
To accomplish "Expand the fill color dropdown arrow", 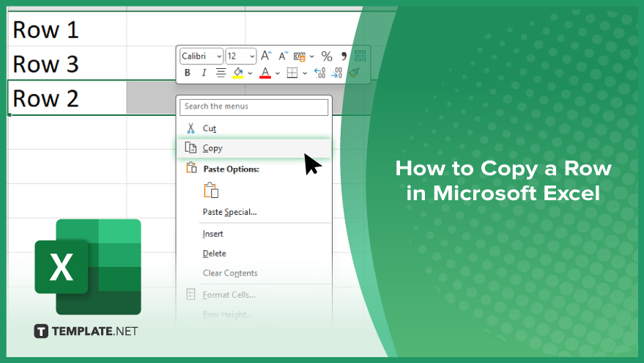I will coord(250,73).
